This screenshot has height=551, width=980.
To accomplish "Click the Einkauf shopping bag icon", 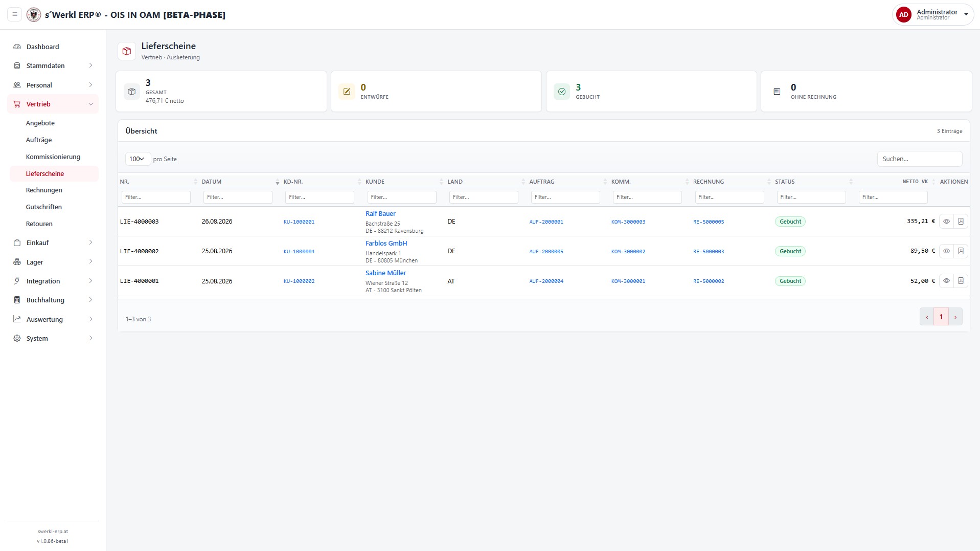I will (17, 243).
